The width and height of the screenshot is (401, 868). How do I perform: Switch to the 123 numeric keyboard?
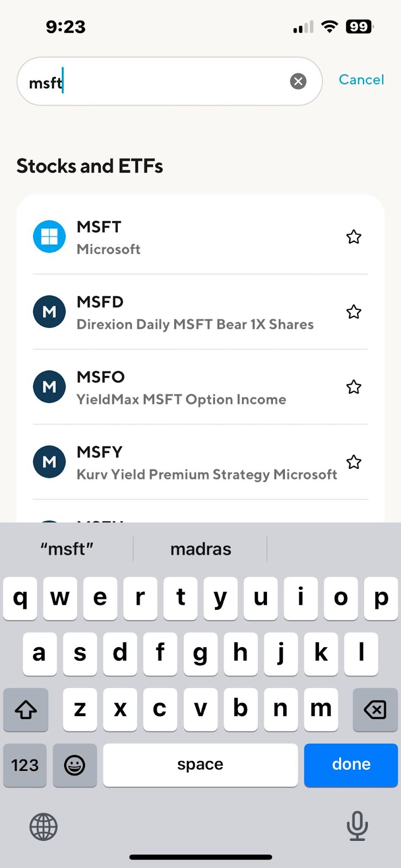[25, 765]
